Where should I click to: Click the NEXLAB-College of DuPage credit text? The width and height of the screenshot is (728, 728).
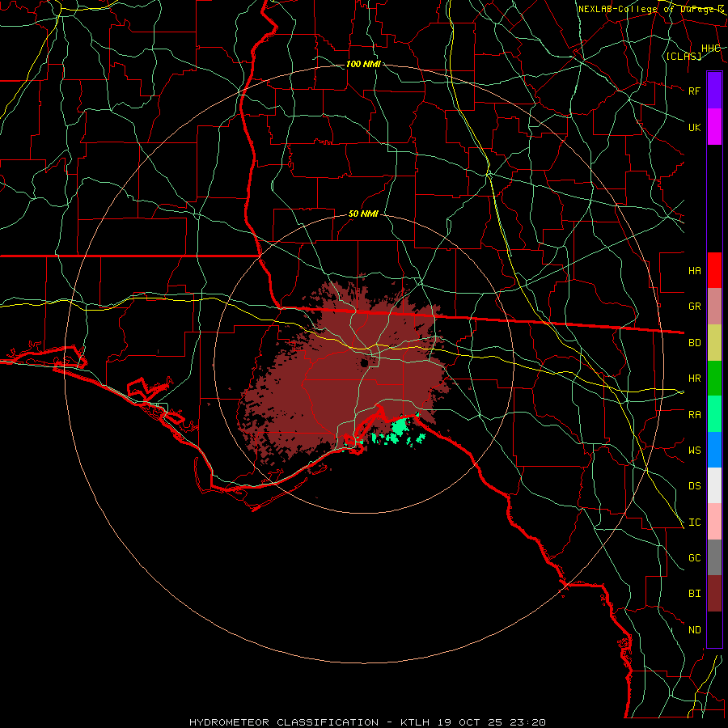point(651,9)
